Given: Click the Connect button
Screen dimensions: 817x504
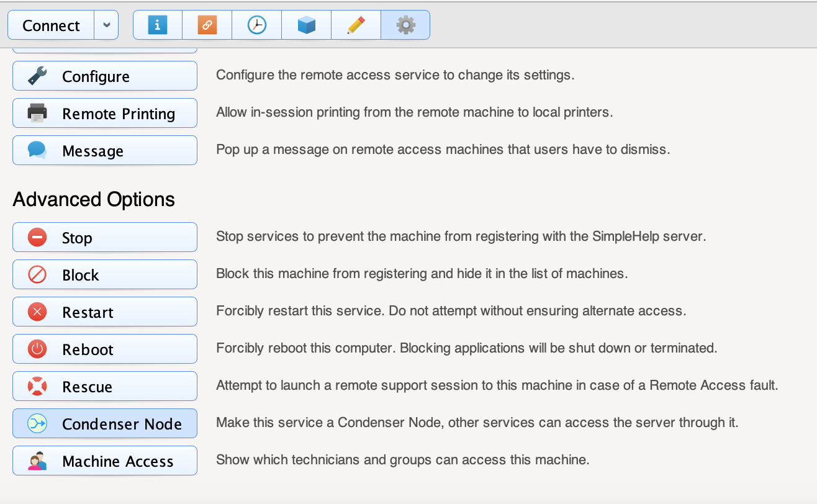Looking at the screenshot, I should pos(51,25).
